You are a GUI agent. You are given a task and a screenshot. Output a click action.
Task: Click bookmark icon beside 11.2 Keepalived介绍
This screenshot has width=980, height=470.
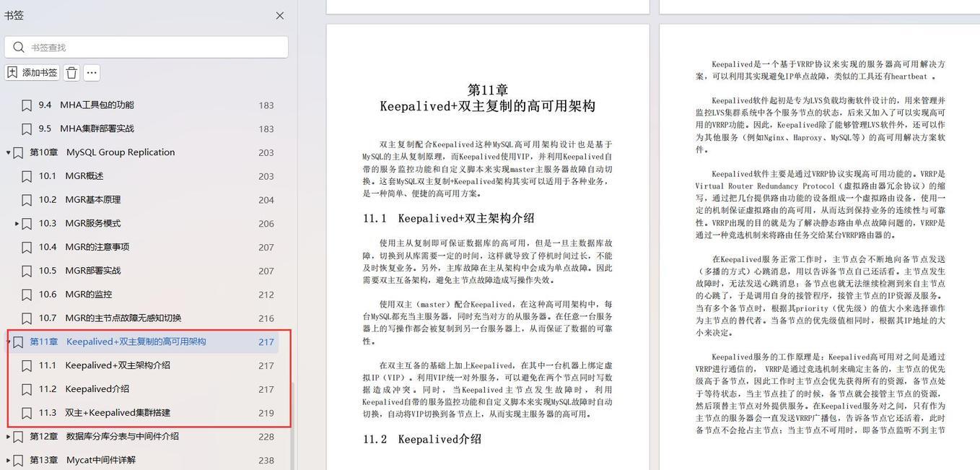pyautogui.click(x=27, y=390)
